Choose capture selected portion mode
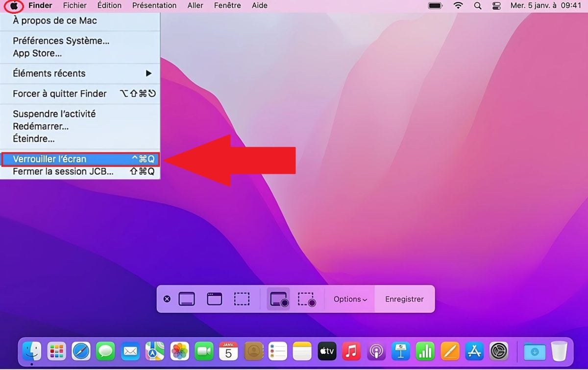The width and height of the screenshot is (588, 370). coord(242,299)
